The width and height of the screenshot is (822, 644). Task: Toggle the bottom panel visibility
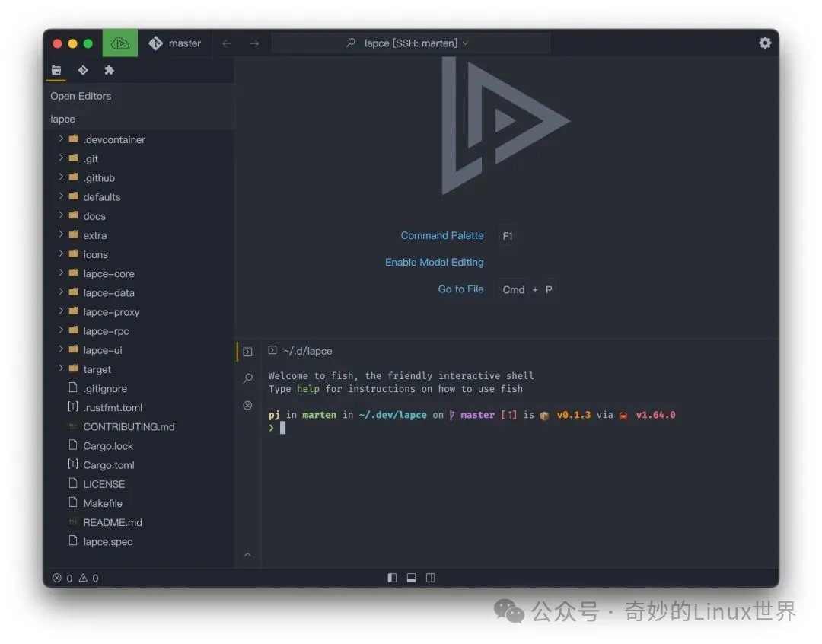[411, 578]
